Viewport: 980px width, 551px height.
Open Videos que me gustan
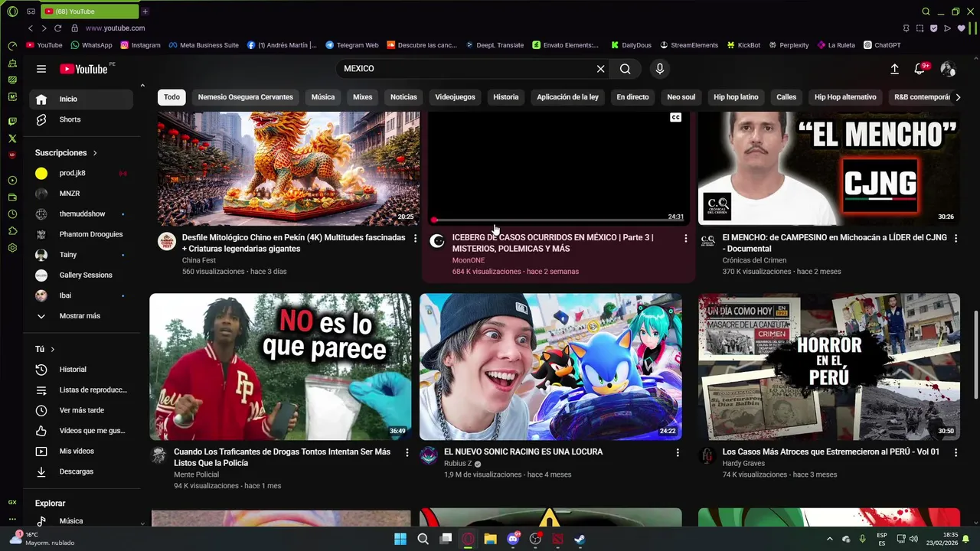(81, 431)
